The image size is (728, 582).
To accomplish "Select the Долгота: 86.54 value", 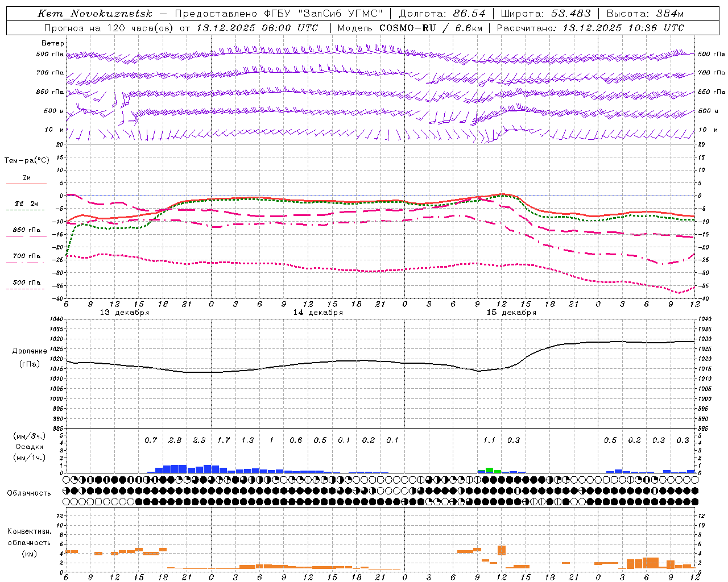I will click(442, 14).
